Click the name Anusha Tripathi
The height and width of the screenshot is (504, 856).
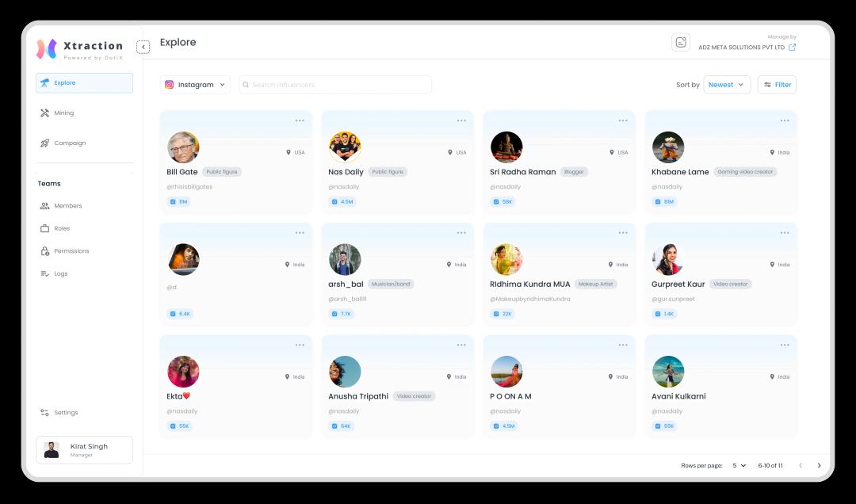(x=358, y=396)
